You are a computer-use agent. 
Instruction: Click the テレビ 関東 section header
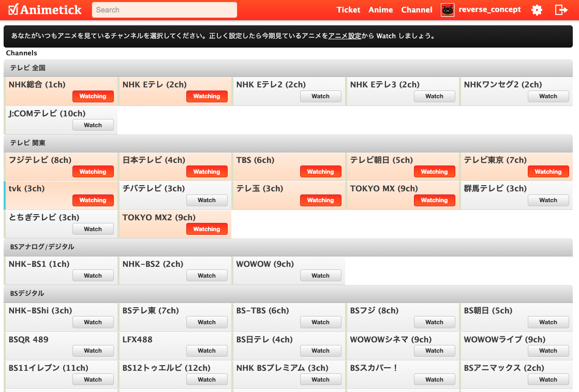pos(288,143)
